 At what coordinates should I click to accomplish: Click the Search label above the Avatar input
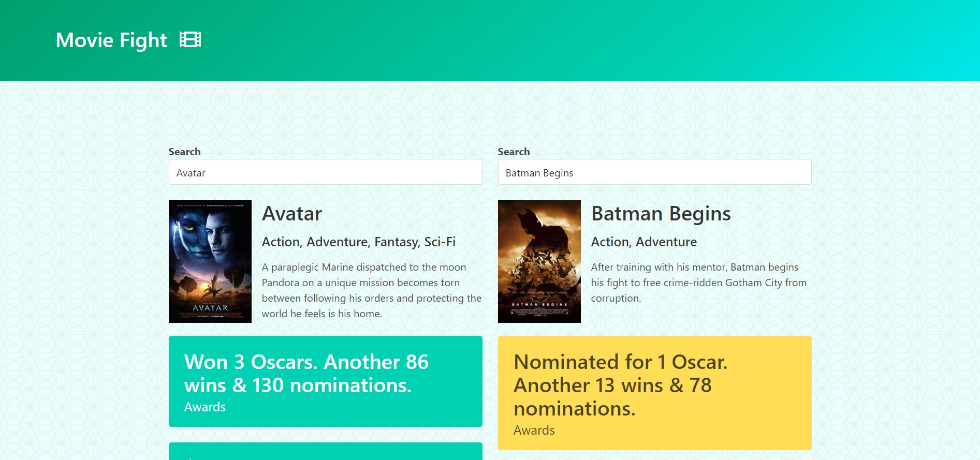pyautogui.click(x=184, y=151)
